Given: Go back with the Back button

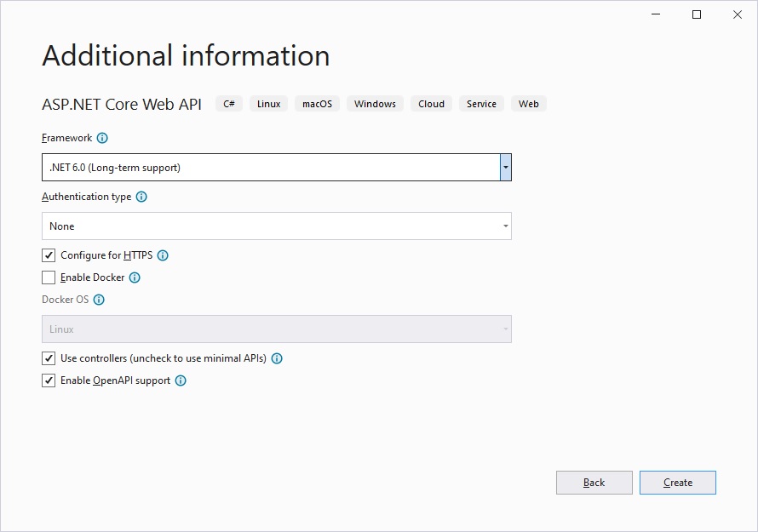Looking at the screenshot, I should [x=594, y=483].
